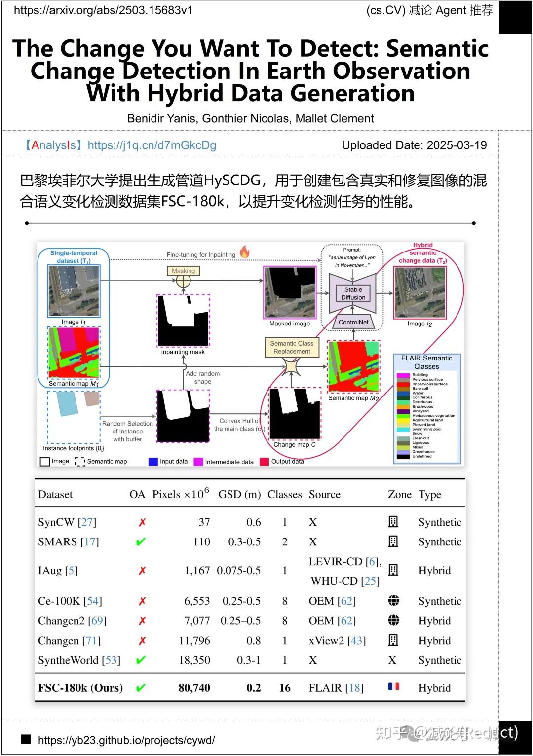Click the building icon in the IAug row
This screenshot has width=533, height=756.
click(x=393, y=571)
